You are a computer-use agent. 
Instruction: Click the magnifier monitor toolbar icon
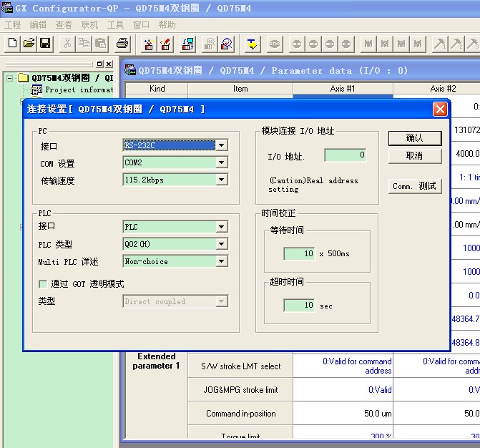click(227, 44)
